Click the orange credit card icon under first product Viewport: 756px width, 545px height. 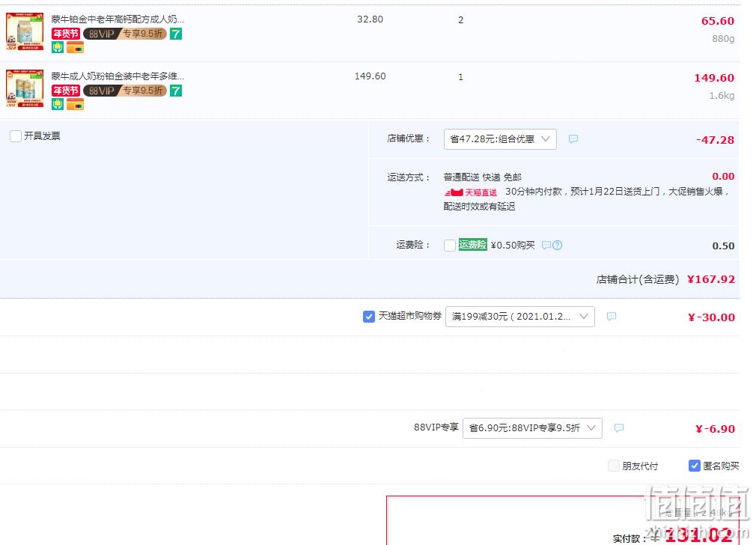point(75,48)
